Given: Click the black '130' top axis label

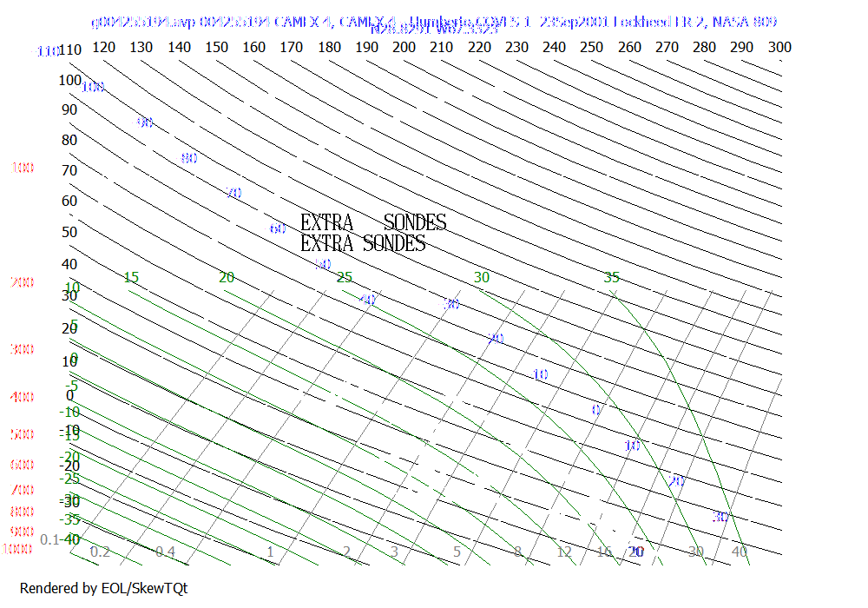Looking at the screenshot, I should 141,47.
